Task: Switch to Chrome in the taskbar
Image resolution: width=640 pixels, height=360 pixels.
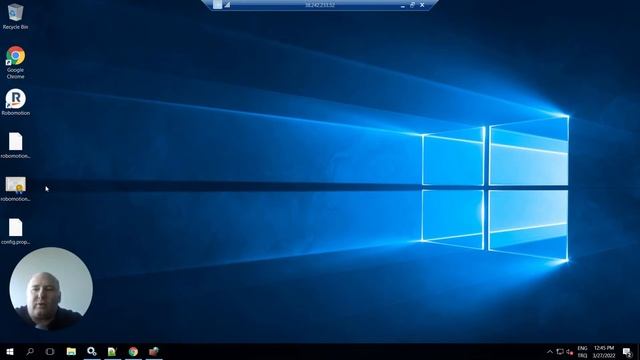Action: [x=133, y=351]
